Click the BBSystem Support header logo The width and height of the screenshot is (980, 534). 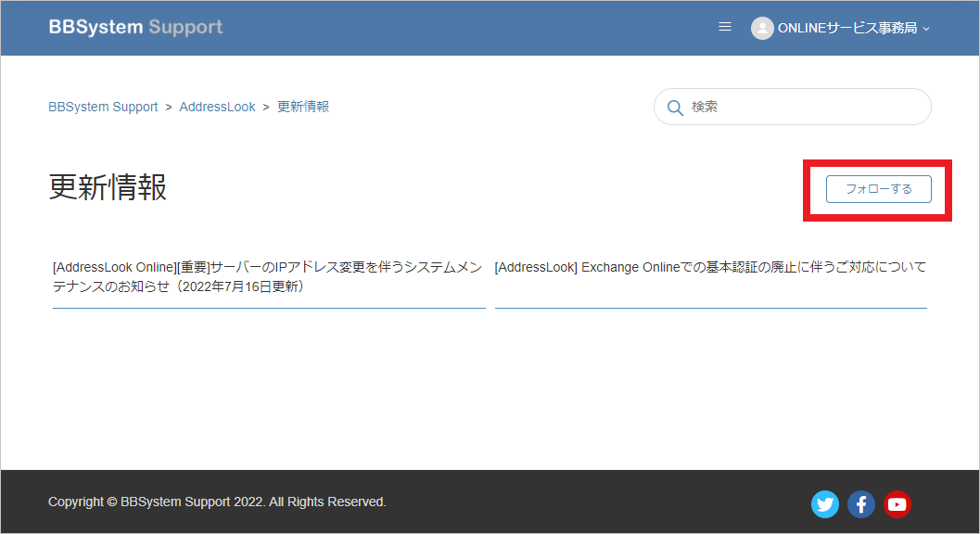coord(135,27)
